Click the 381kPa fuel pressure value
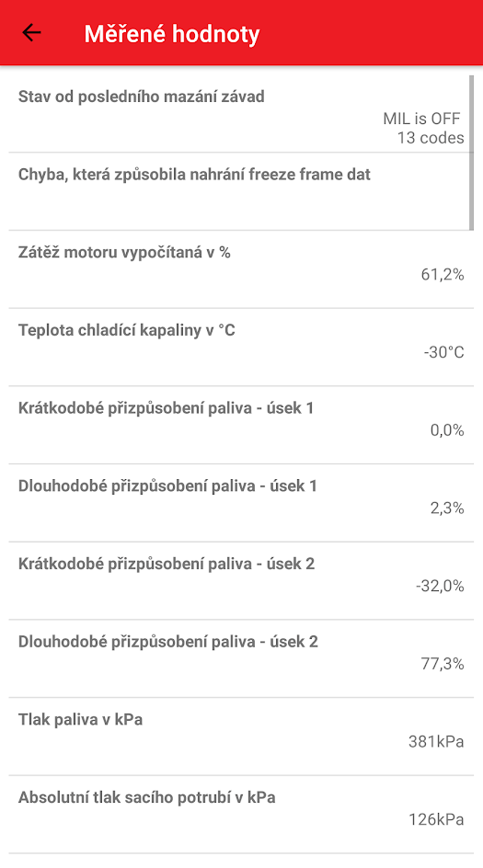Viewport: 483px width, 868px height. [x=436, y=742]
